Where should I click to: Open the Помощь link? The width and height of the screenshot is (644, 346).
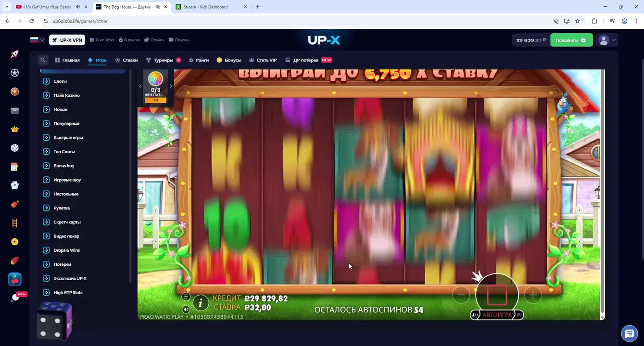coord(179,40)
